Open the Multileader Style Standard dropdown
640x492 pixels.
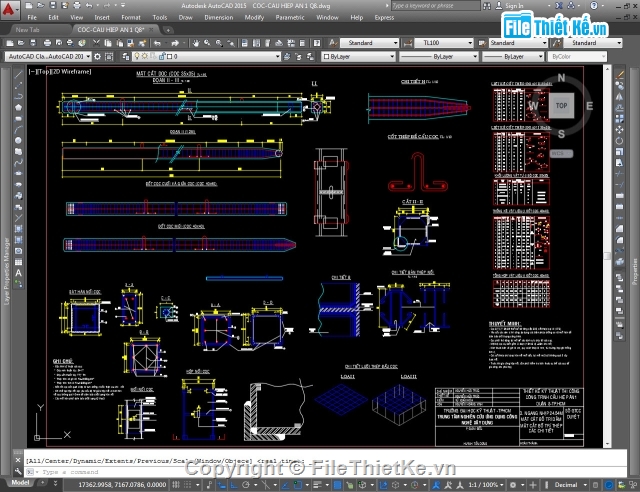pos(593,43)
